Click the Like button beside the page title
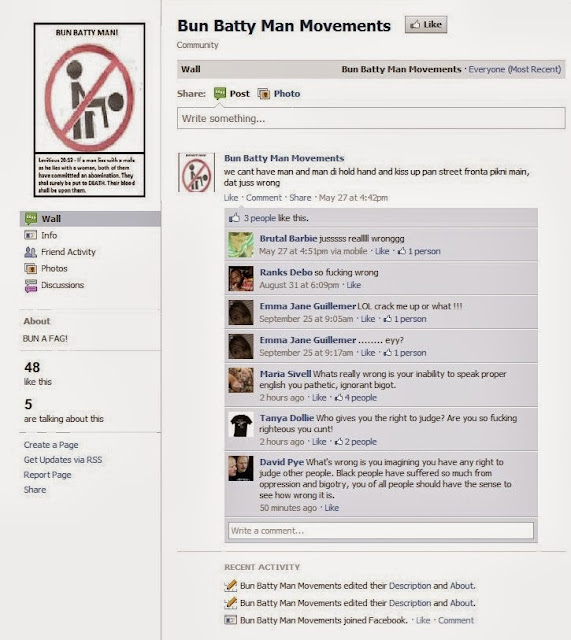This screenshot has height=640, width=571. (x=426, y=24)
